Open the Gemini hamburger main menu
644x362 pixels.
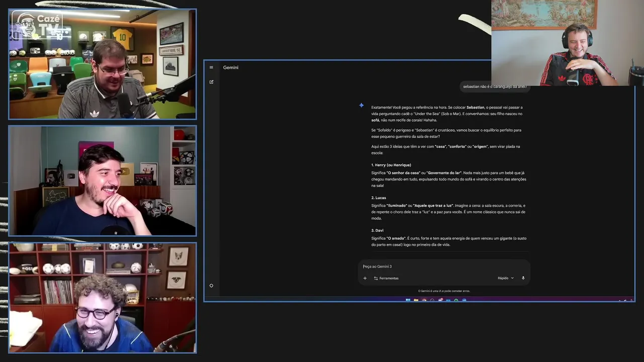pos(211,67)
